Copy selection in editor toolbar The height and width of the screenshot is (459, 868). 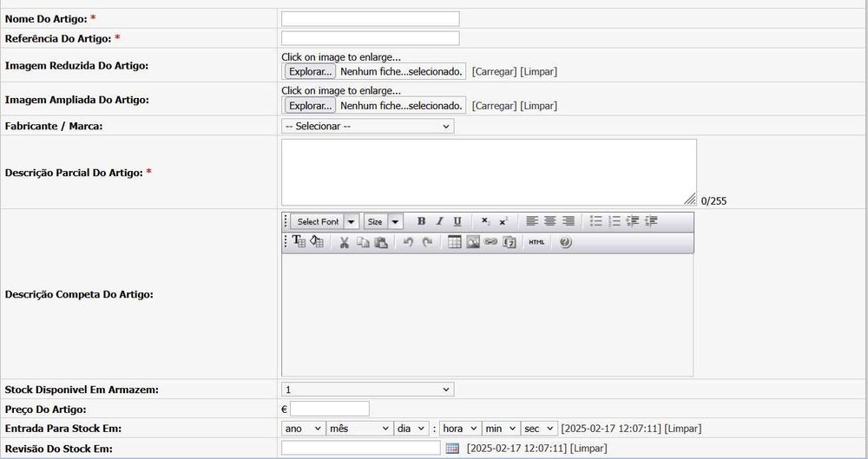pos(363,242)
